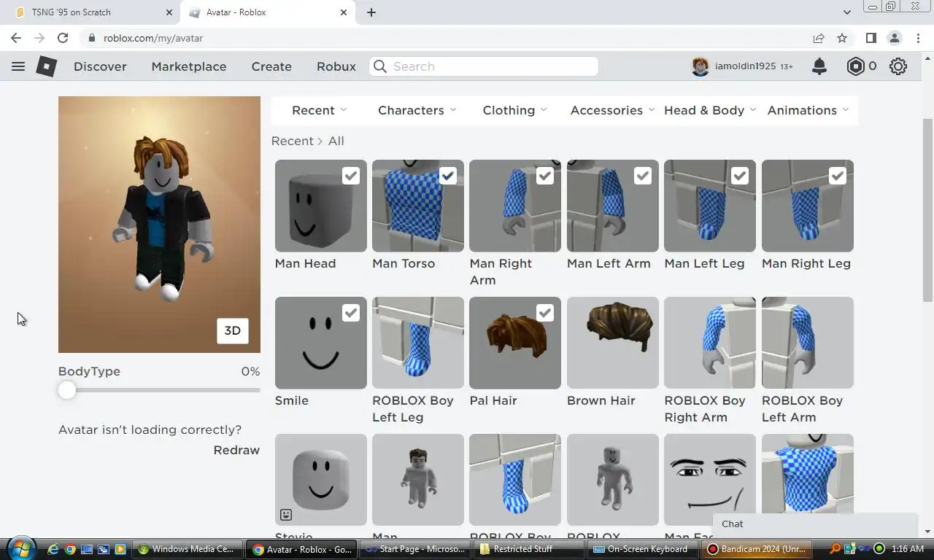
Task: Uncheck the Man Left Arm item
Action: 643,176
